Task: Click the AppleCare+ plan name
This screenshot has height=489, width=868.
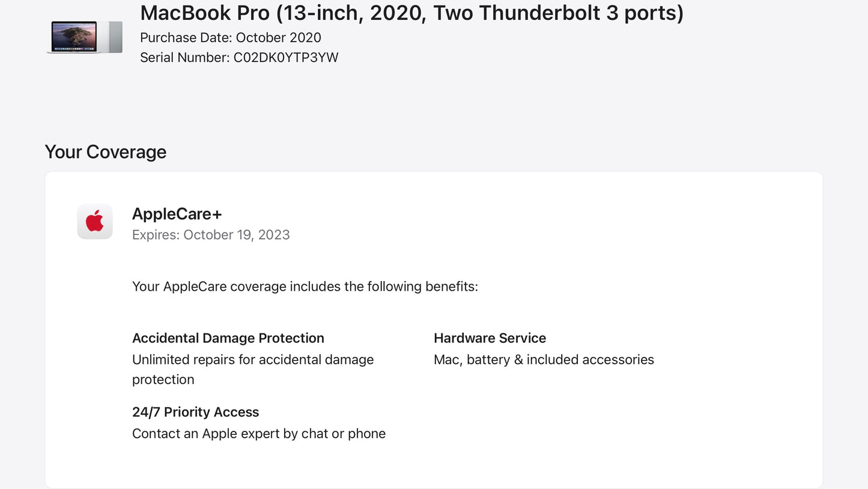Action: [x=177, y=214]
